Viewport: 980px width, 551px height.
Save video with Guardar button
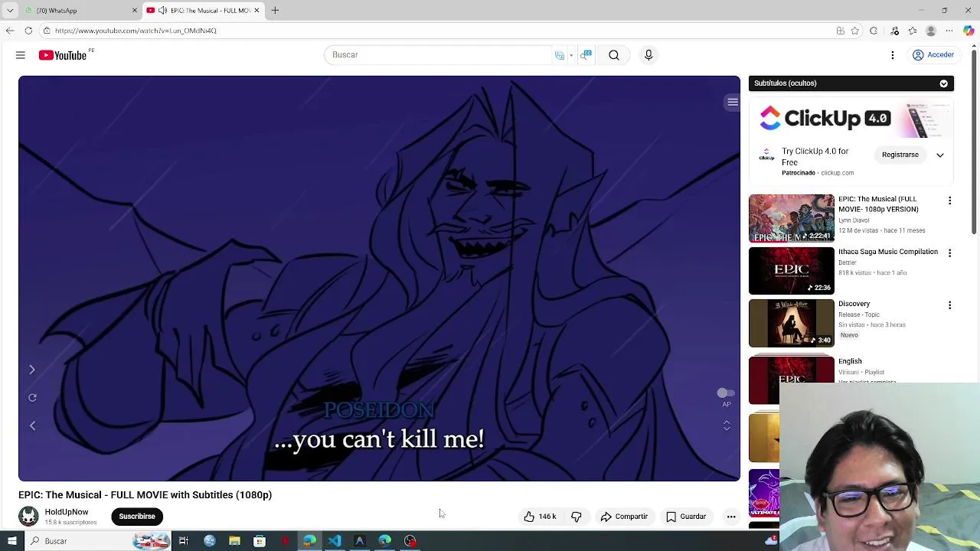[686, 517]
